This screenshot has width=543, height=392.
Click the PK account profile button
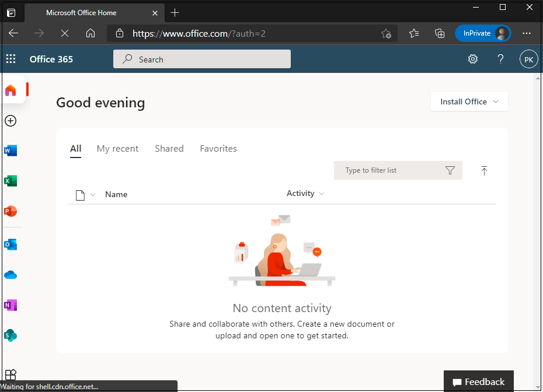(x=528, y=60)
